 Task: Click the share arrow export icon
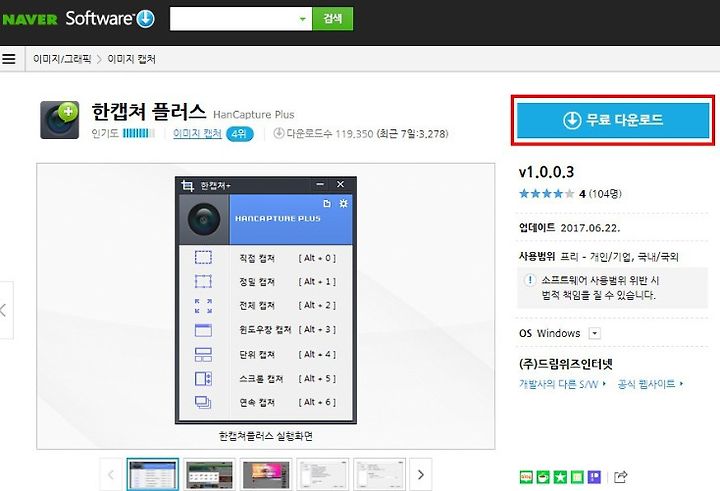coord(620,477)
